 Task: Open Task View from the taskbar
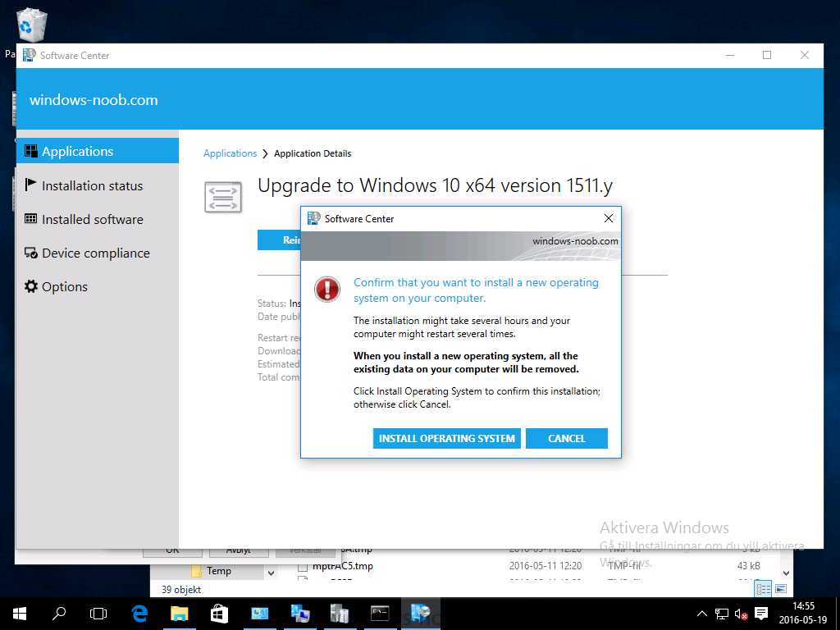[98, 614]
